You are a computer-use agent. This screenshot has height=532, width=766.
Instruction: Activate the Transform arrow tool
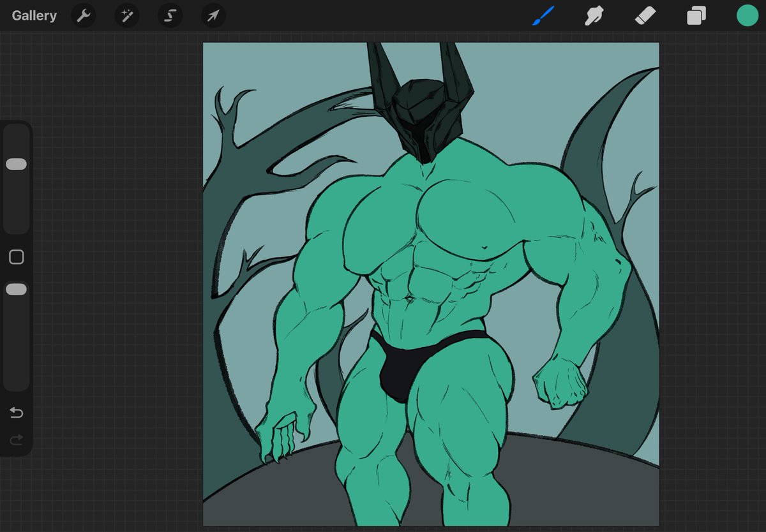point(213,16)
